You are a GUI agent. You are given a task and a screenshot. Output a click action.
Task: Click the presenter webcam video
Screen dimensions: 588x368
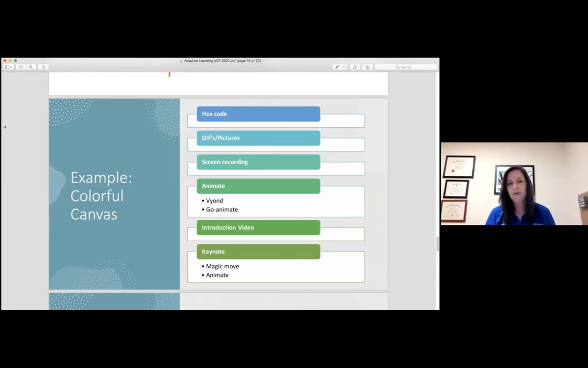(514, 184)
